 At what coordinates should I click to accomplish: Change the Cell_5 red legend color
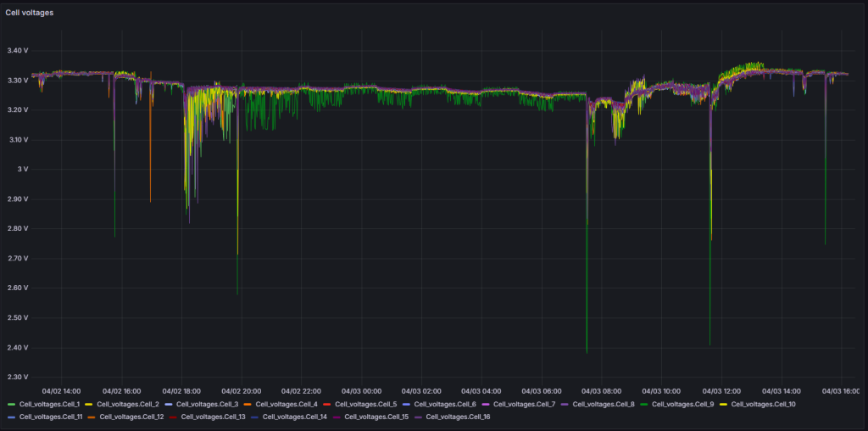pos(328,405)
